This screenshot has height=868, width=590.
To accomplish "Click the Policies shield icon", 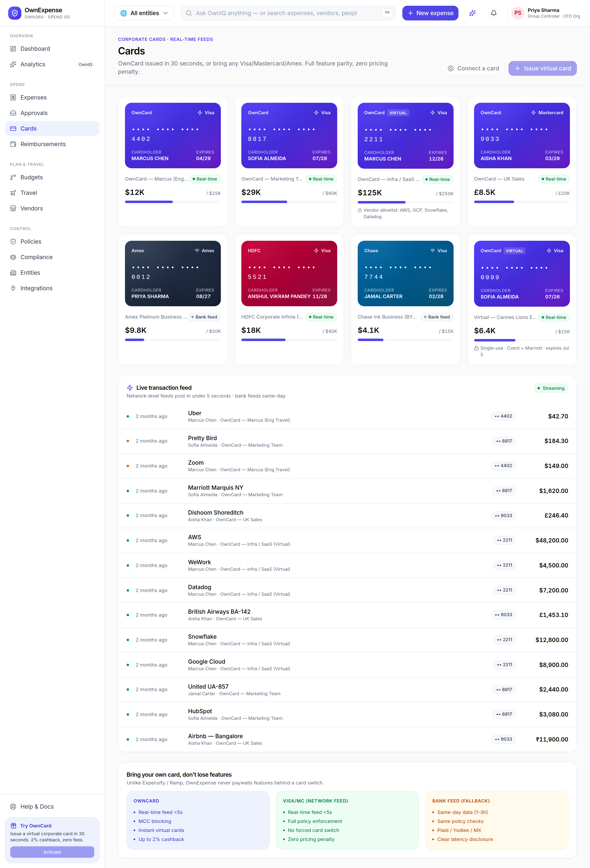I will pos(13,242).
